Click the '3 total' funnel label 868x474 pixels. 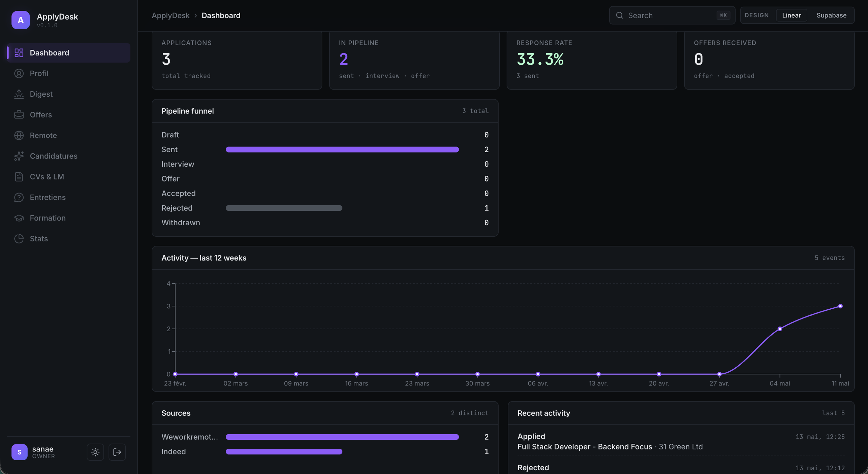tap(475, 111)
